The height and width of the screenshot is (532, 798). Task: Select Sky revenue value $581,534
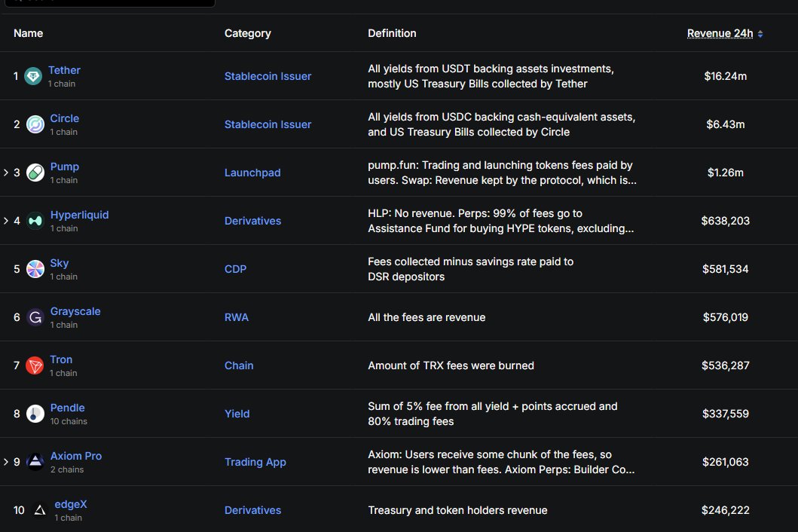[x=725, y=269]
